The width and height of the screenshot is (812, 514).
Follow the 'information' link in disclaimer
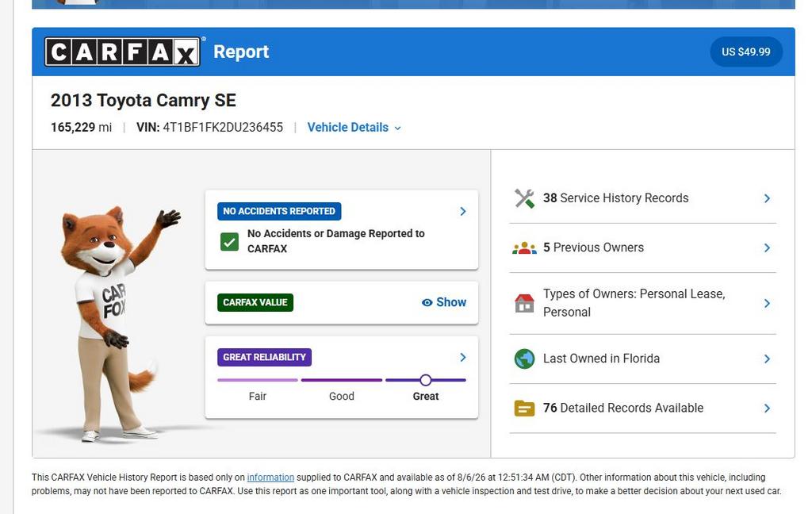point(270,478)
